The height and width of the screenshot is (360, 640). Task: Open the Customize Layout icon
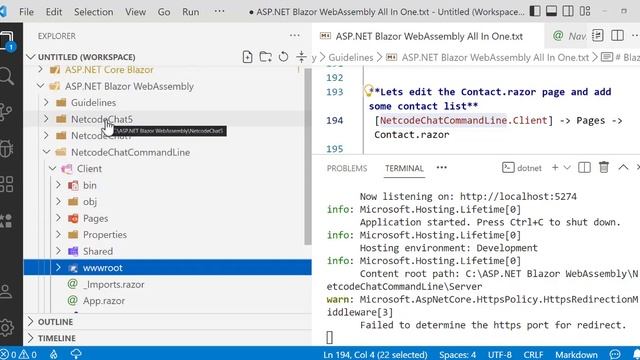pos(585,11)
